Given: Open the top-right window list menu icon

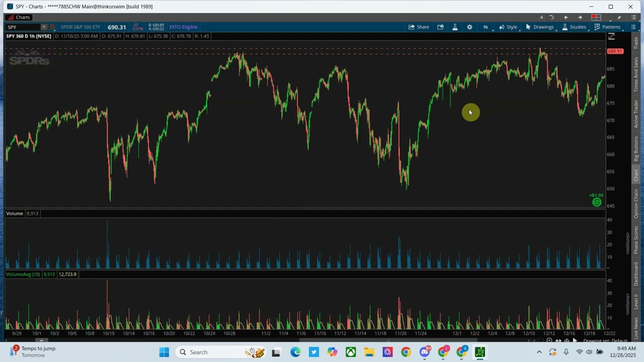Looking at the screenshot, I should pos(633,18).
